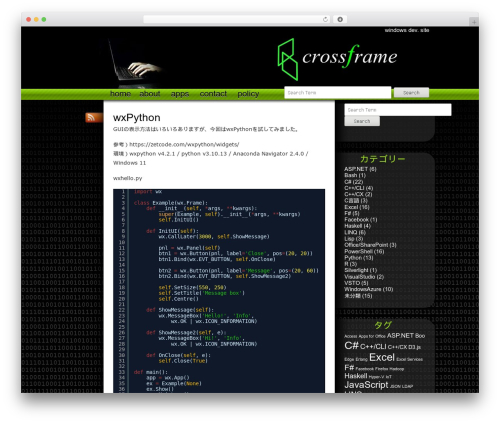500x423 pixels.
Task: Click the round icon right of address bar
Action: 340,19
